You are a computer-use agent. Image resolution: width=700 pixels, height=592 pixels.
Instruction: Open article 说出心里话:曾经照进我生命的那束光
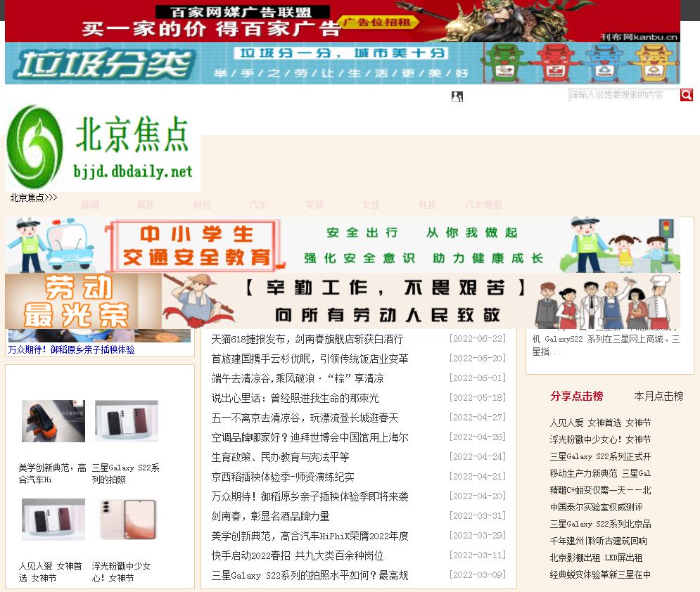(295, 398)
